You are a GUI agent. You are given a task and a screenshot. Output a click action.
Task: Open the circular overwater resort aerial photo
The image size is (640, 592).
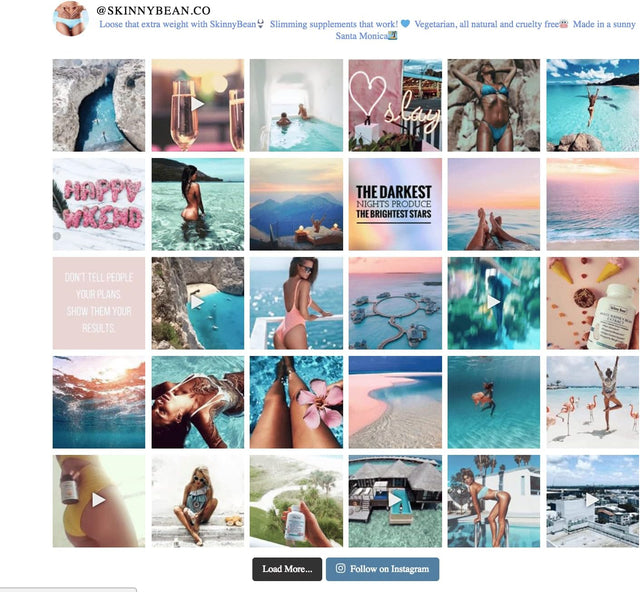(x=395, y=303)
